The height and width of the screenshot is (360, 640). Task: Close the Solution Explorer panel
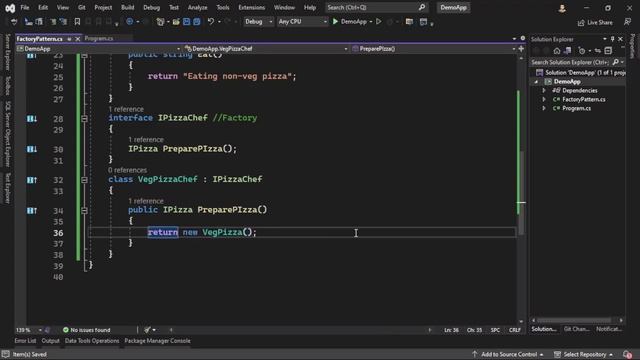coord(620,39)
